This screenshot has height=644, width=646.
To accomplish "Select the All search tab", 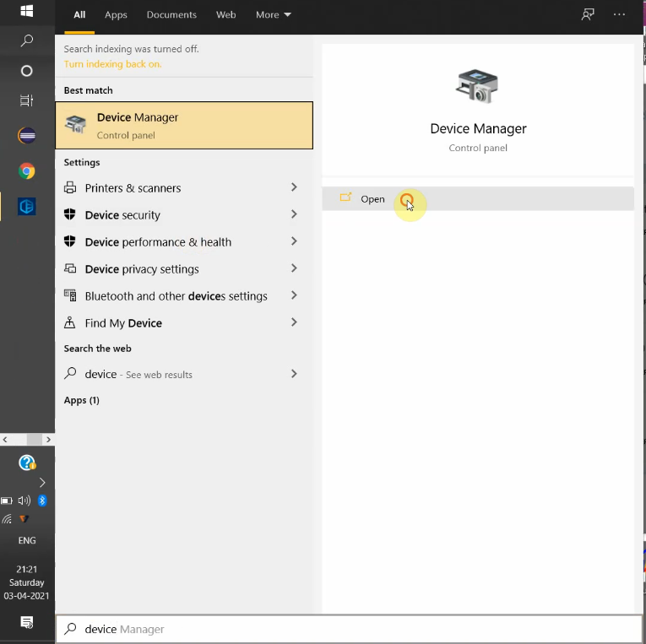I will click(79, 15).
